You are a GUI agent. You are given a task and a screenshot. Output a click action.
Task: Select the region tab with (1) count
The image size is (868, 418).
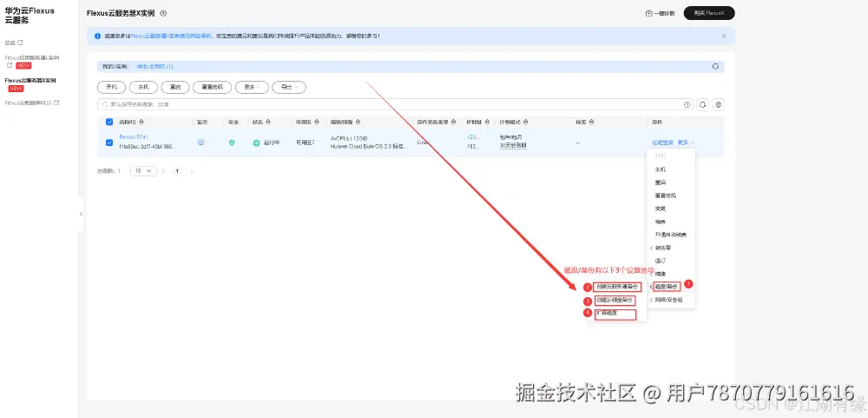coord(155,67)
